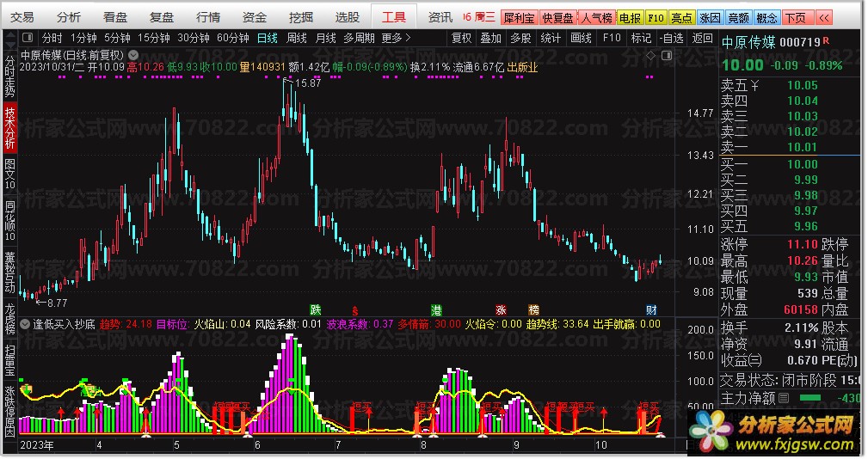Select the 行情 menu item

tap(208, 18)
